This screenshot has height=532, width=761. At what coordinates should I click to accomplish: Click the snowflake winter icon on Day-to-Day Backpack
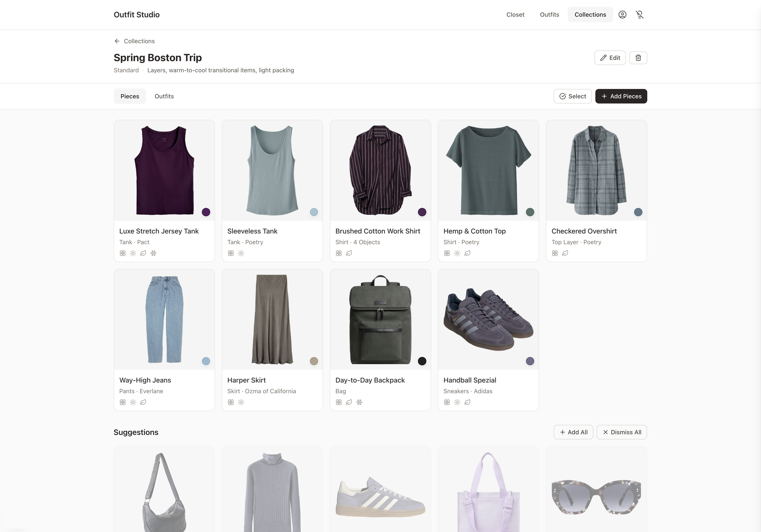[360, 402]
